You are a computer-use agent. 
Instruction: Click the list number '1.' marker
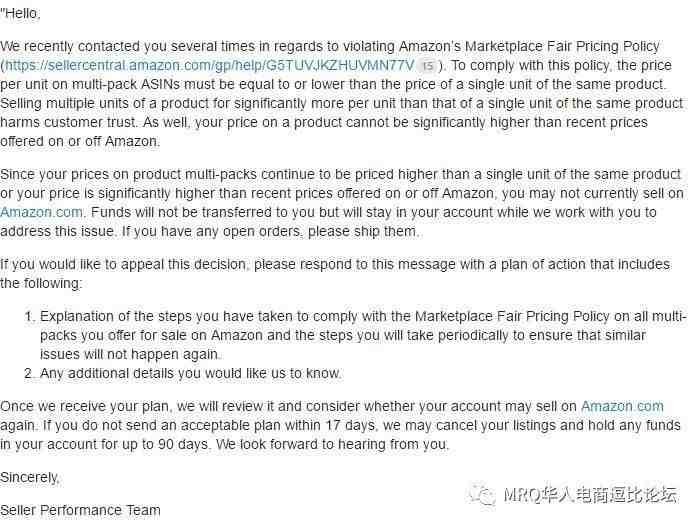(30, 316)
